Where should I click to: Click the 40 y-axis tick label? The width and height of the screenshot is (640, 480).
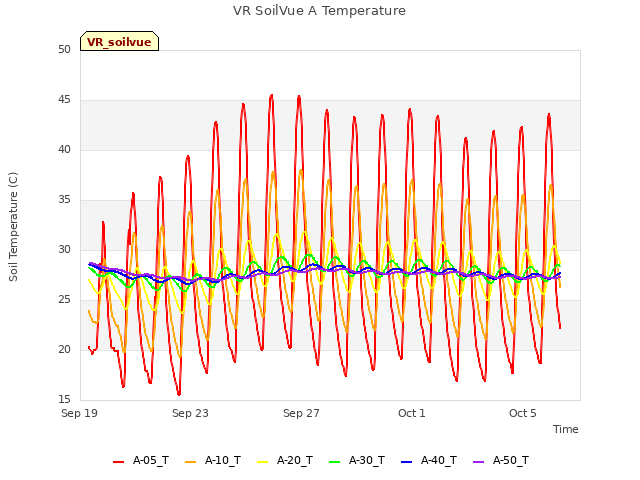[64, 150]
